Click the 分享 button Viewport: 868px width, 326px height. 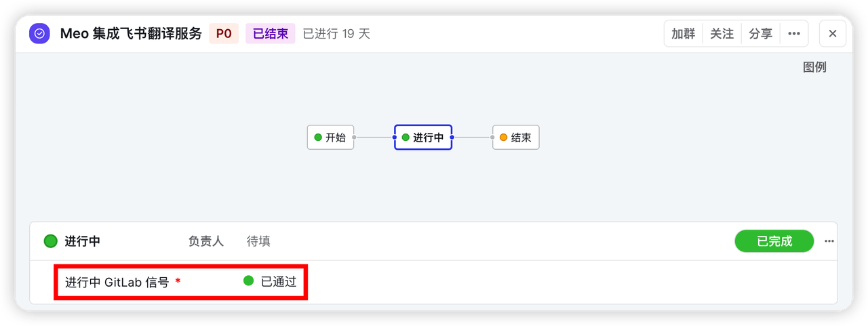760,33
